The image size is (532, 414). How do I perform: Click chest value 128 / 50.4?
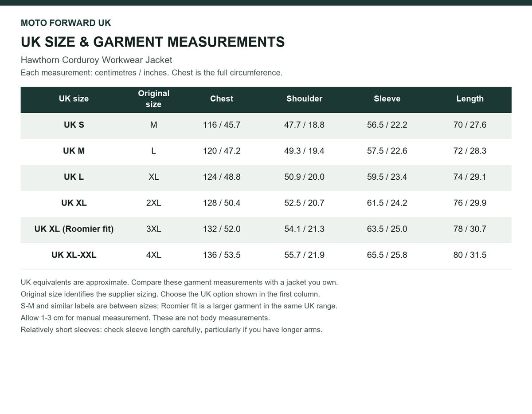[x=222, y=203]
